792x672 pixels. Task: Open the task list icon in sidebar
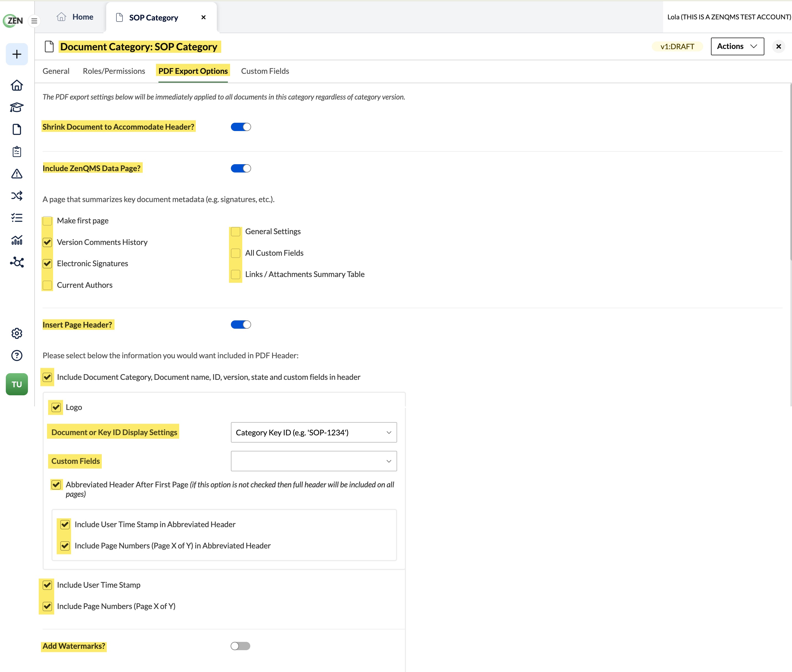17,218
